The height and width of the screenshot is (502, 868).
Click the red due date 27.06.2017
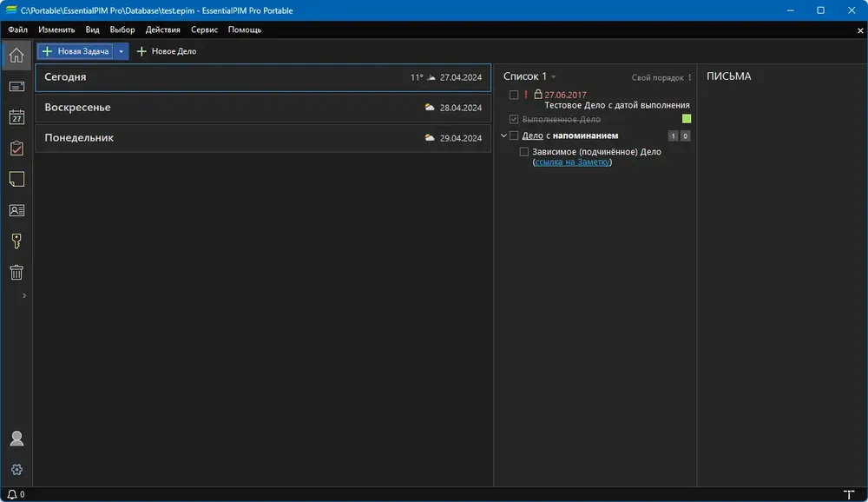(x=565, y=96)
